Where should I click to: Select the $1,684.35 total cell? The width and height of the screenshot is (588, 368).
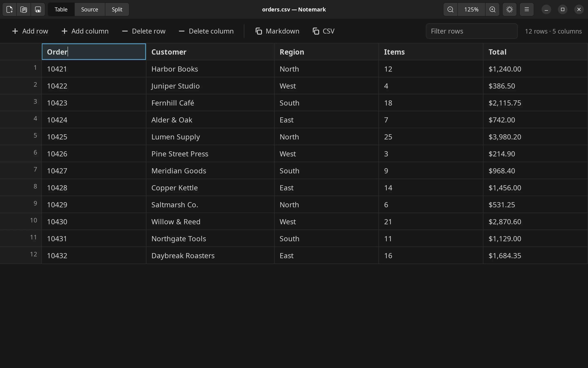click(x=536, y=256)
